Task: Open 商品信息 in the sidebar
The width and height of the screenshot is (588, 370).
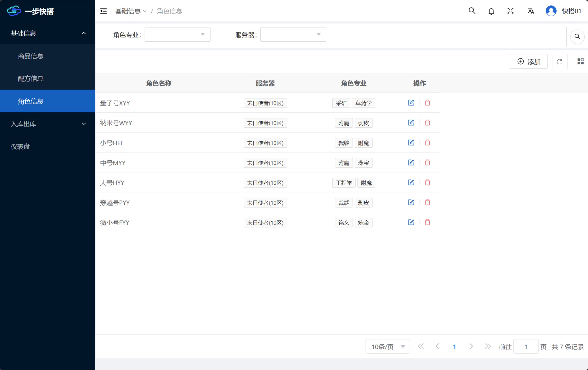Action: click(47, 56)
